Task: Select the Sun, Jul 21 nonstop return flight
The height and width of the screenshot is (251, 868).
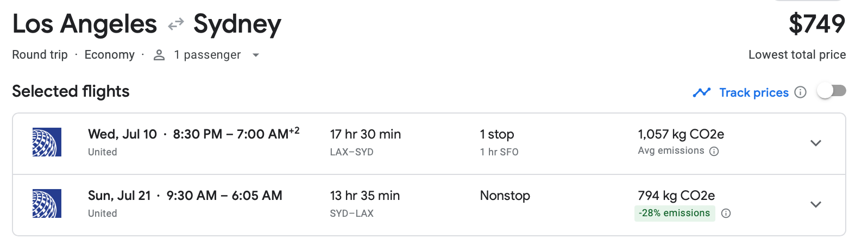Action: tap(429, 205)
